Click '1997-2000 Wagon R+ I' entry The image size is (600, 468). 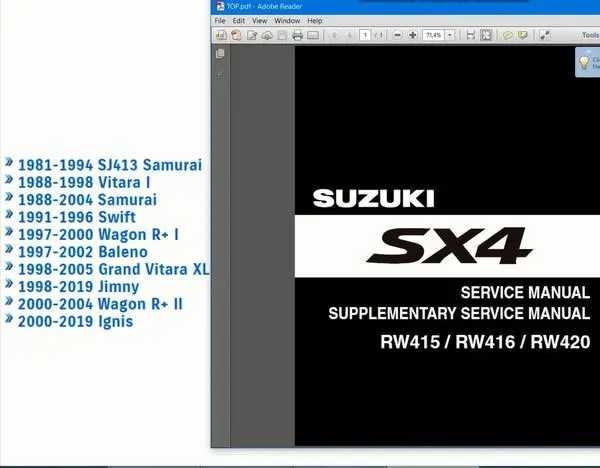click(x=98, y=235)
